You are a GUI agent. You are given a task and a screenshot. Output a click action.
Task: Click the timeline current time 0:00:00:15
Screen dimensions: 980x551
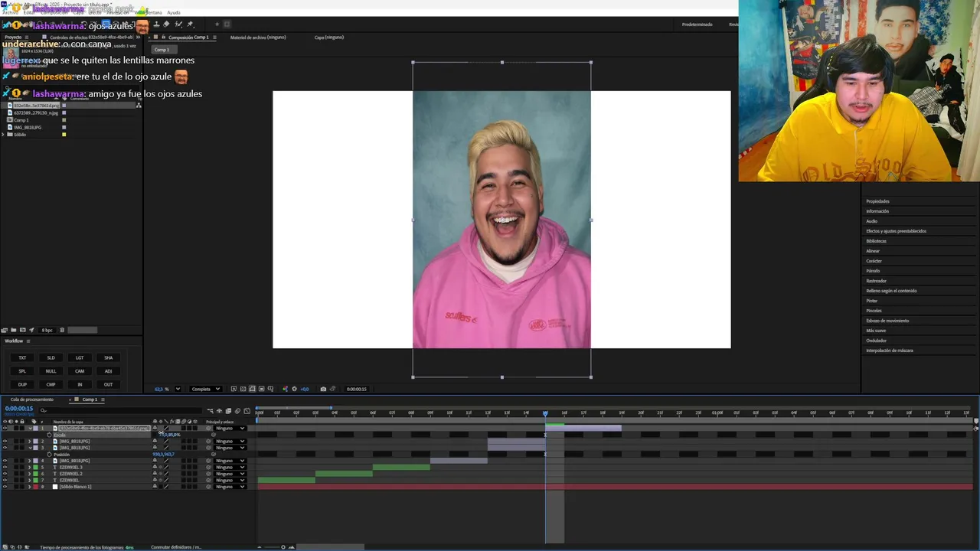click(19, 409)
